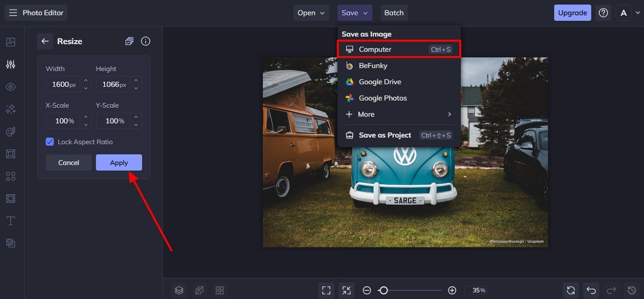Click the Batch button

[394, 13]
